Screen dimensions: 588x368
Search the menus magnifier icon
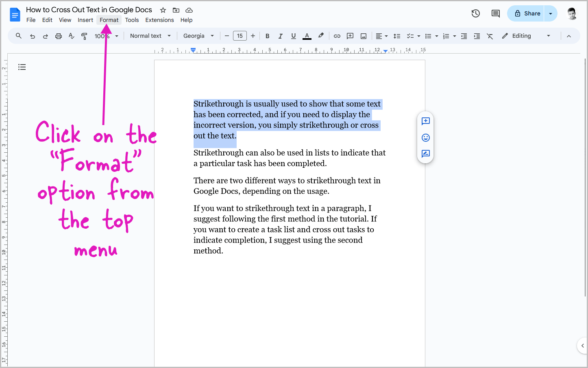click(19, 36)
